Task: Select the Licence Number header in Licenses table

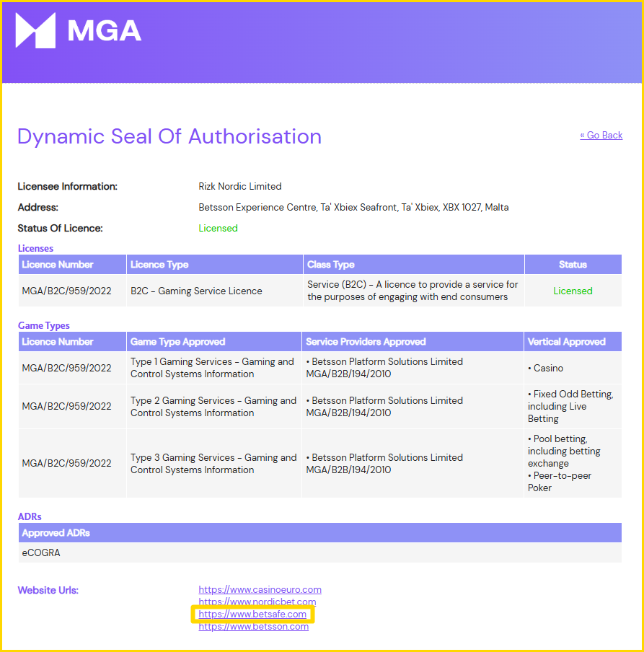Action: 72,265
